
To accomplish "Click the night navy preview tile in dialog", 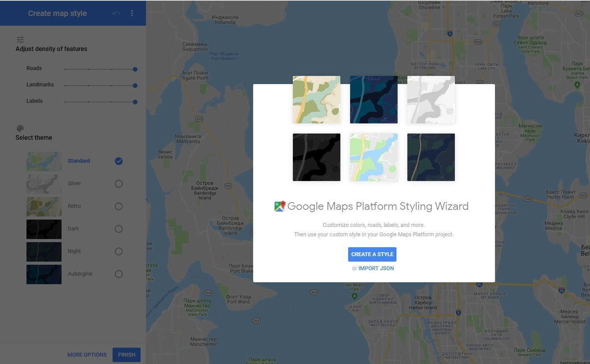I will coord(431,157).
